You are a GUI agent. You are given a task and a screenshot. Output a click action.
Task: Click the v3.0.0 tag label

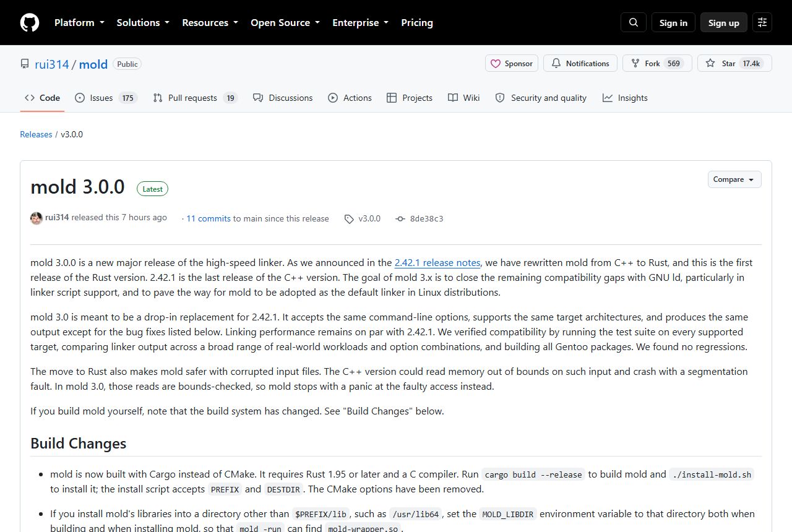click(x=369, y=219)
